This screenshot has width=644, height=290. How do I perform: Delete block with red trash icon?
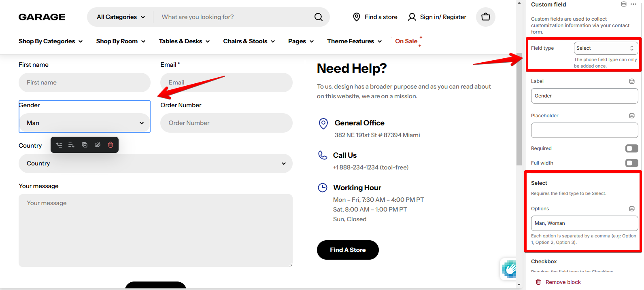111,145
